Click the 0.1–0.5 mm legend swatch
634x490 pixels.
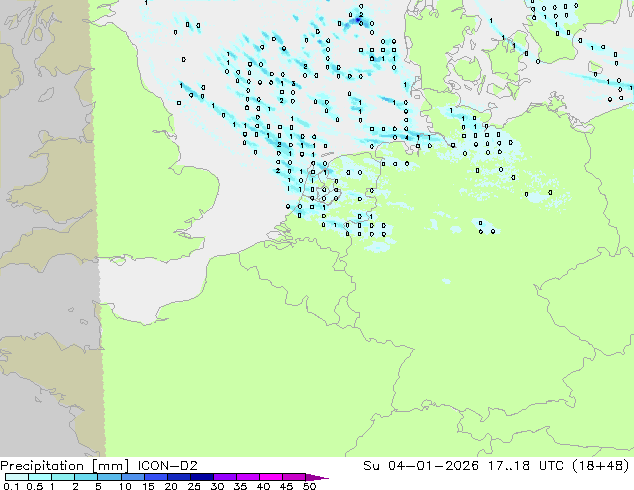[x=17, y=477]
